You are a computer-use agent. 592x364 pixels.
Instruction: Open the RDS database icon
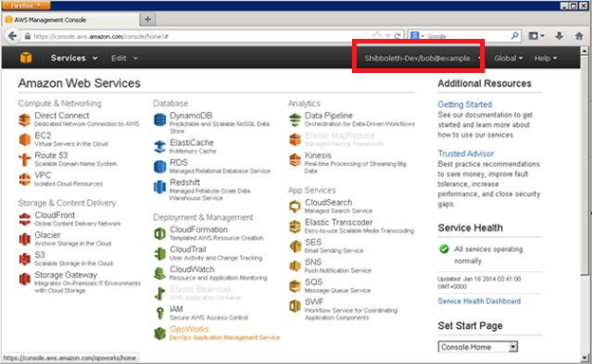[x=159, y=167]
